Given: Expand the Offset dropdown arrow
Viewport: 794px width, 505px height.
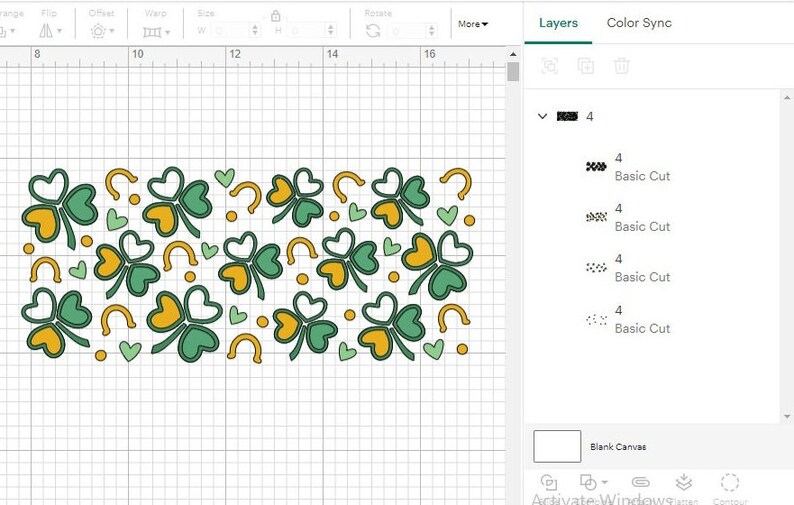Looking at the screenshot, I should point(112,31).
